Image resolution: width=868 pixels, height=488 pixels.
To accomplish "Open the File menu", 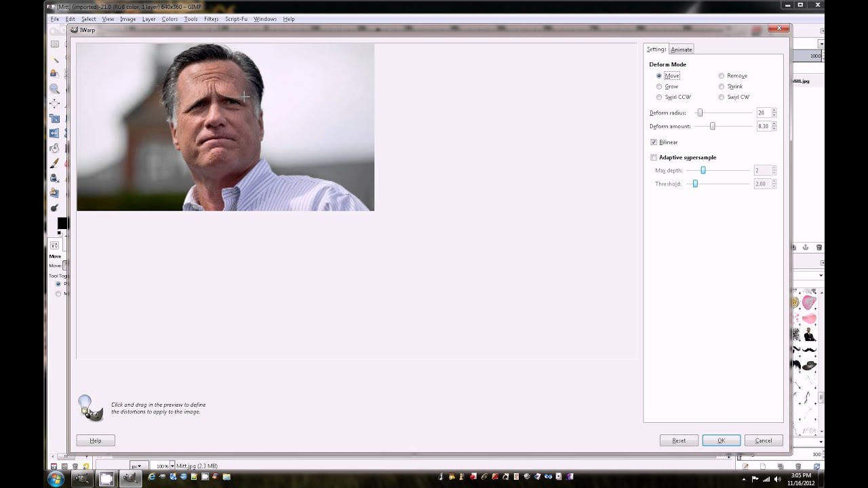I will [55, 19].
